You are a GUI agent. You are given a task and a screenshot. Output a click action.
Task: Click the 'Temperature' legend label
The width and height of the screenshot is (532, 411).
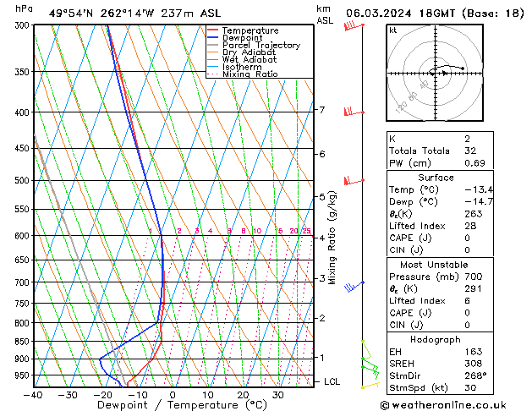tap(250, 30)
